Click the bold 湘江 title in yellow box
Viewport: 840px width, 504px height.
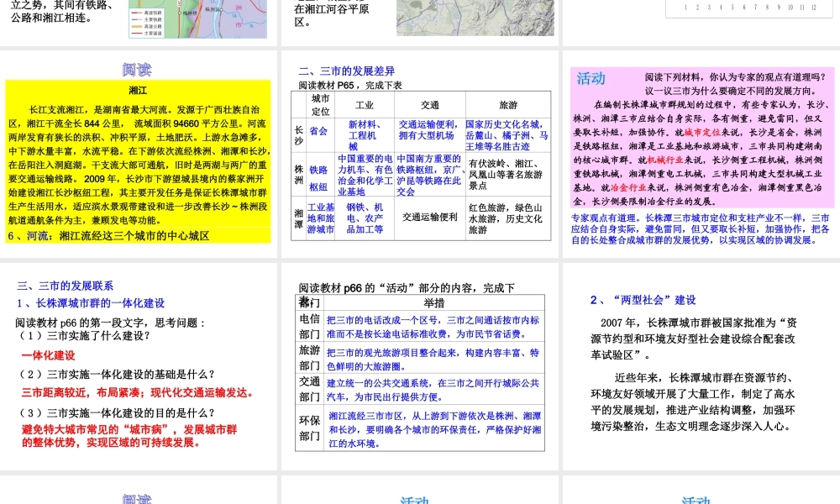138,91
